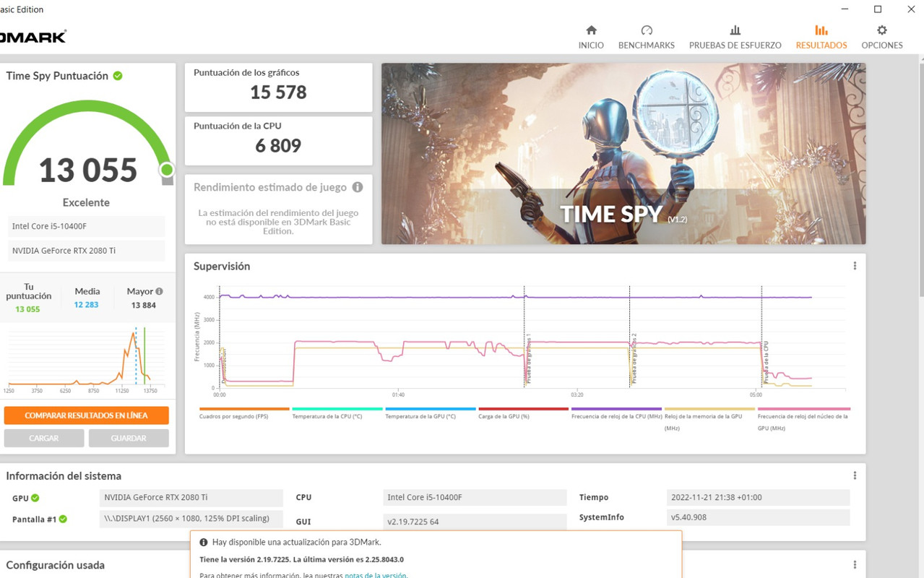Screen dimensions: 924x578
Task: Click the gauge icon above BENCHMARKS
Action: pos(647,30)
